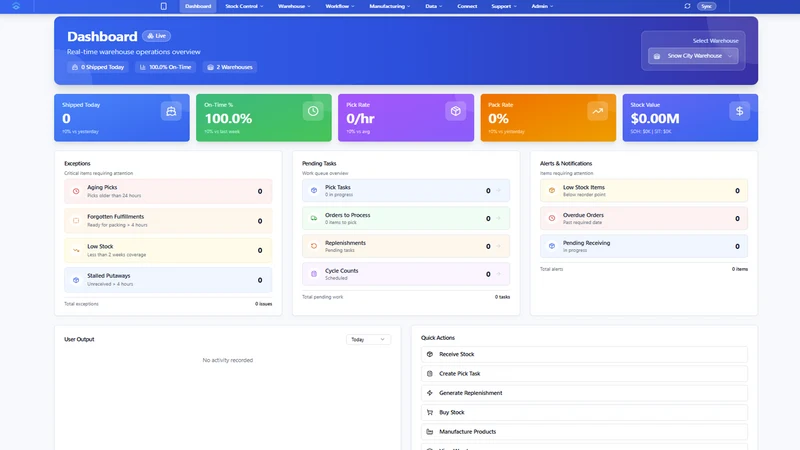
Task: Click the Manufacture Products factory icon
Action: click(x=430, y=432)
